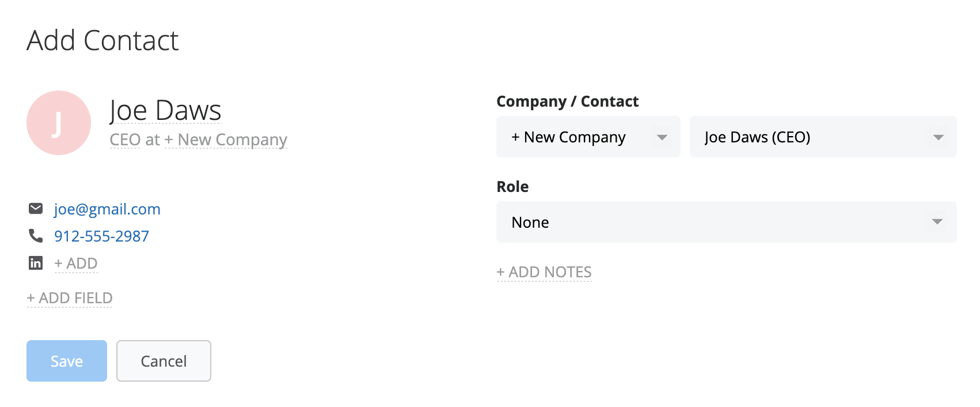The image size is (980, 407).
Task: Click the Cancel button
Action: pyautogui.click(x=164, y=361)
